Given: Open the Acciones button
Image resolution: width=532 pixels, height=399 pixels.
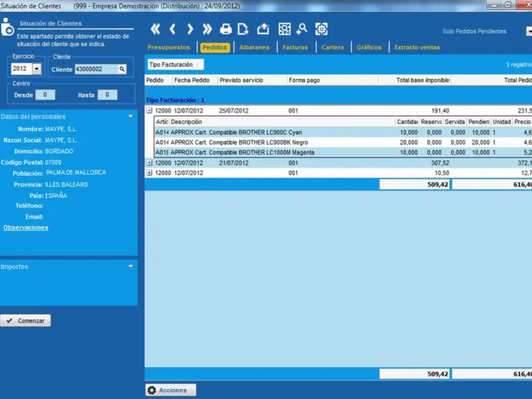Looking at the screenshot, I should pyautogui.click(x=171, y=390).
